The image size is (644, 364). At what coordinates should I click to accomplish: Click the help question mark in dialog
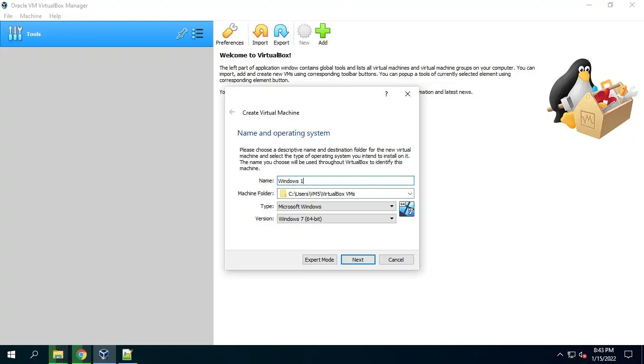(386, 94)
